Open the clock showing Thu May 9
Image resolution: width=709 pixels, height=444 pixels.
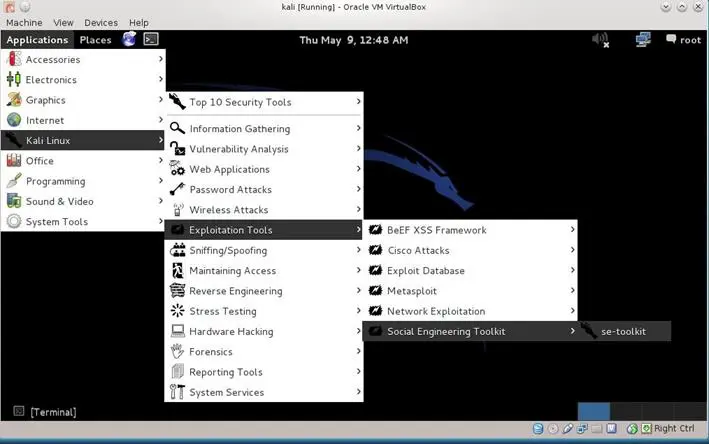pyautogui.click(x=354, y=40)
